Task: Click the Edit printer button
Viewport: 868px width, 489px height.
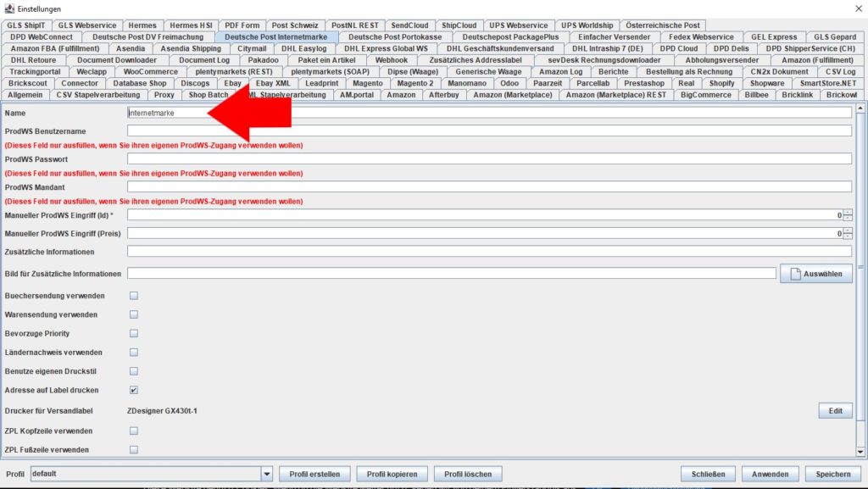Action: pyautogui.click(x=835, y=411)
